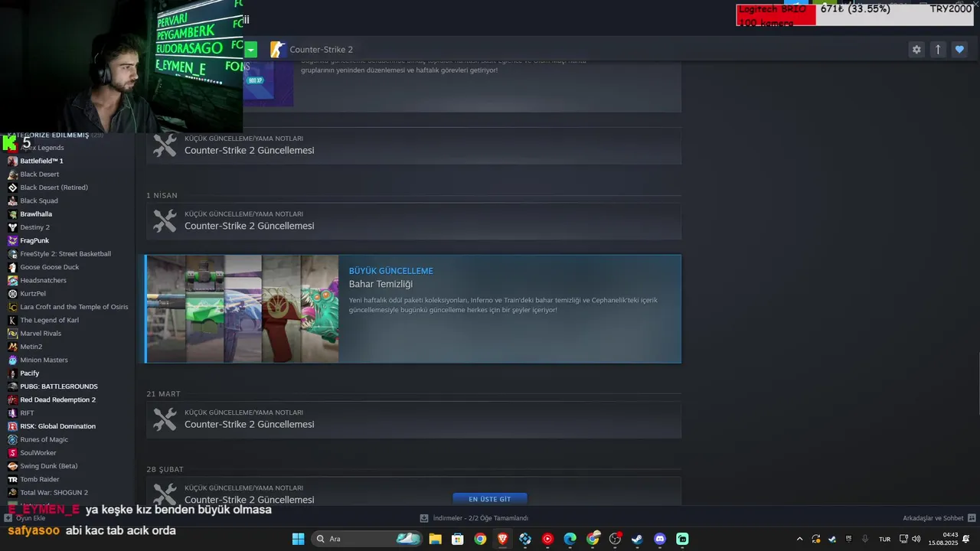Open Metin2 from the sidebar

click(31, 347)
